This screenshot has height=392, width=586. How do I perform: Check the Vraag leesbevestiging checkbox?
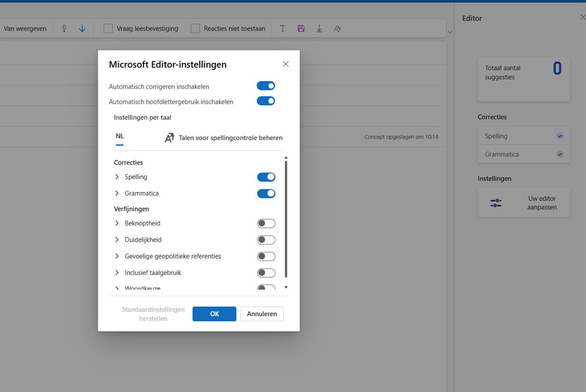108,28
